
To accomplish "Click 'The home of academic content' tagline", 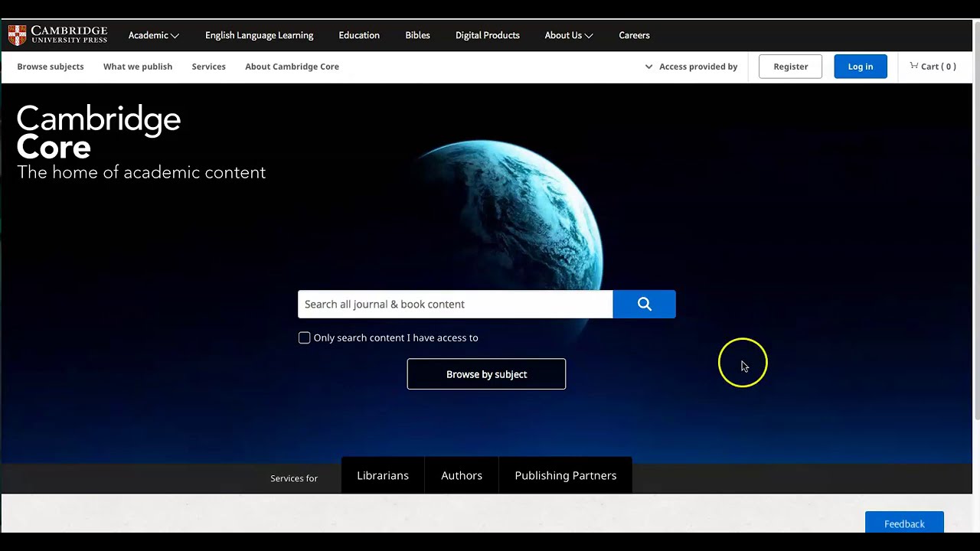I will [142, 173].
